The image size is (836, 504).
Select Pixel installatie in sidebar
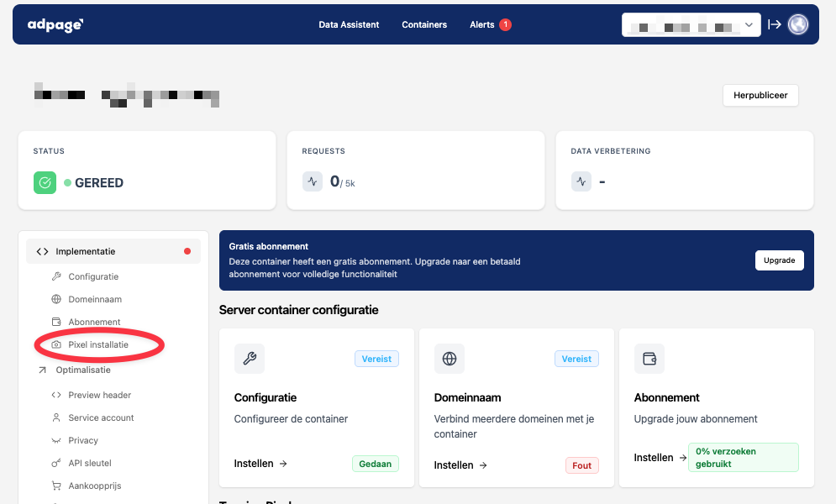pyautogui.click(x=98, y=344)
